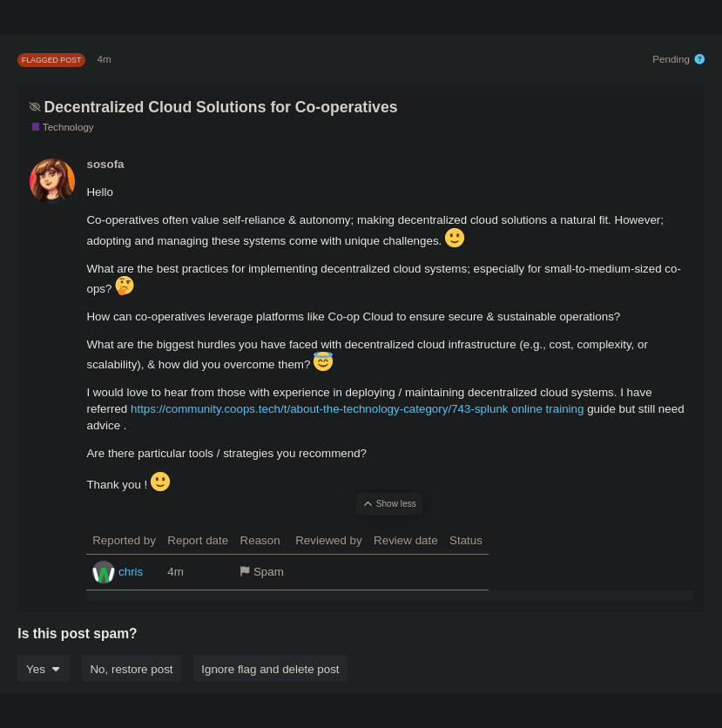Screen dimensions: 722x728
Task: Open the Yes dropdown button
Action: [44, 669]
